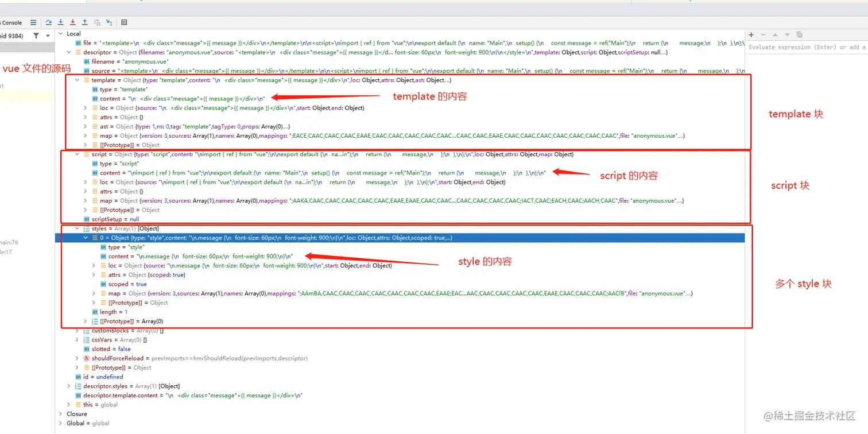Screen dimensions: 868x434
Task: Expand the Global scope node
Action: [60, 423]
